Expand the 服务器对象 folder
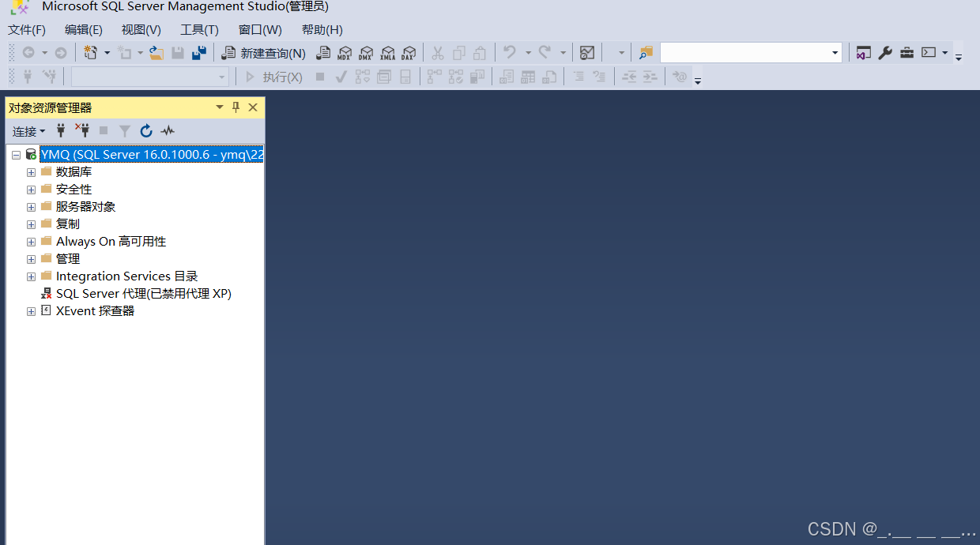The width and height of the screenshot is (980, 545). coord(31,207)
